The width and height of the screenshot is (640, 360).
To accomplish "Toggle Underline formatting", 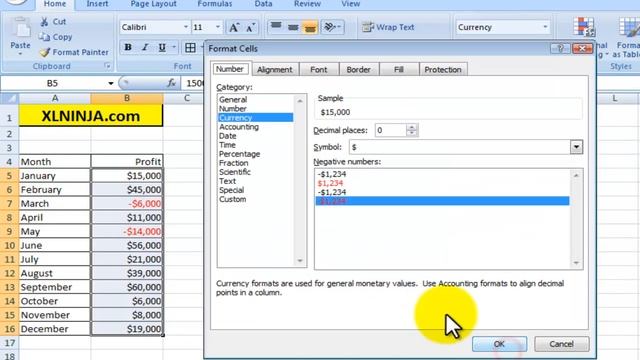I will pyautogui.click(x=162, y=47).
